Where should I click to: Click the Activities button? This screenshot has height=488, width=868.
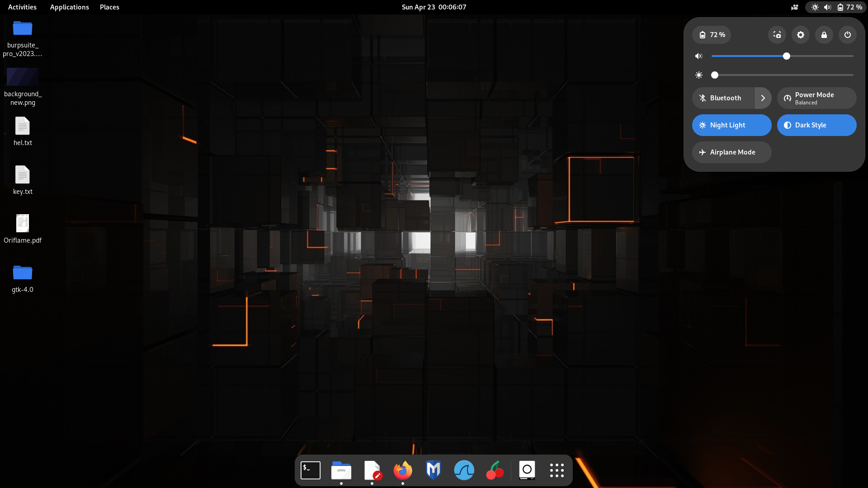click(22, 7)
